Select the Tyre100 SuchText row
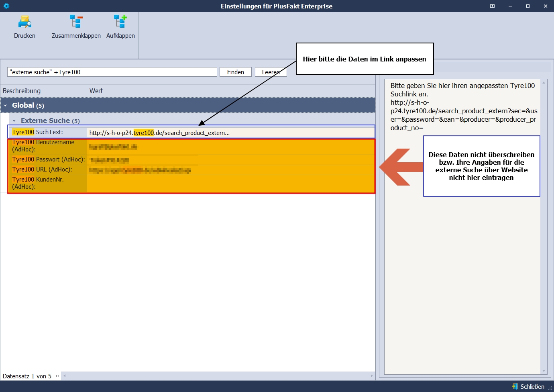554x392 pixels. pyautogui.click(x=47, y=132)
